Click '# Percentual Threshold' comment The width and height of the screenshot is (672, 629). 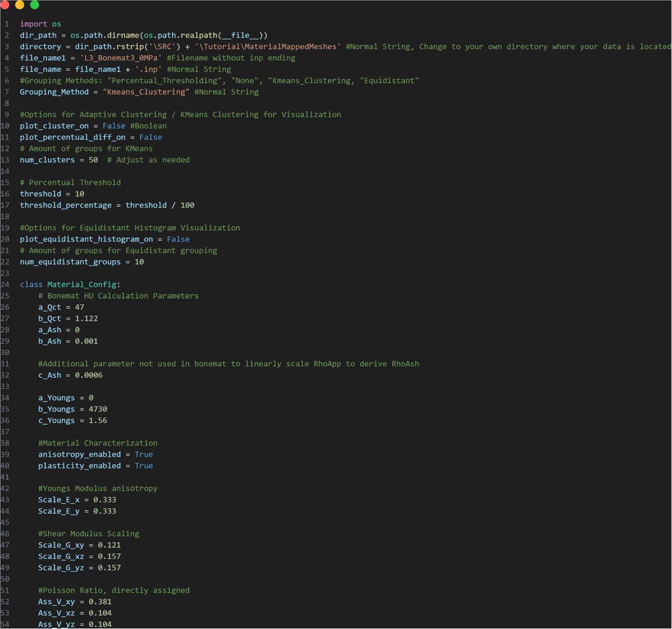[x=71, y=182]
